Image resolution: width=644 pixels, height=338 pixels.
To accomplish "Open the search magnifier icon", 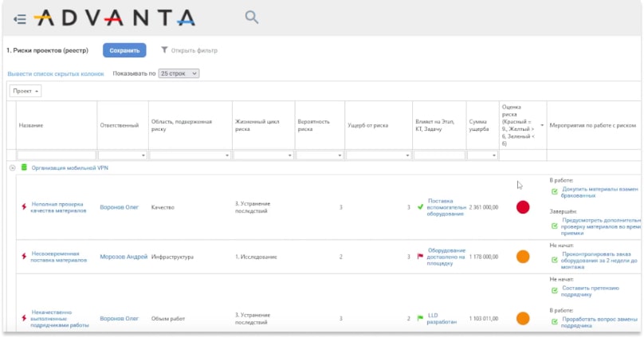I will 251,17.
